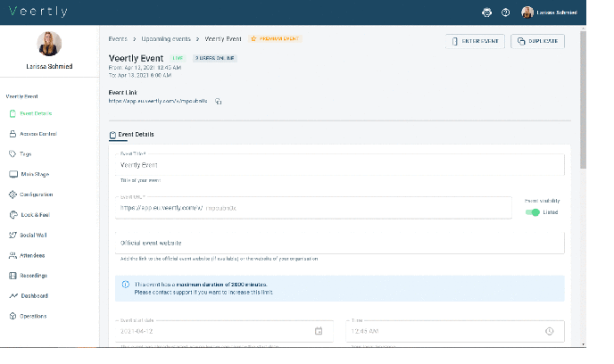The height and width of the screenshot is (364, 614).
Task: Click the Social Wall icon
Action: pos(12,236)
